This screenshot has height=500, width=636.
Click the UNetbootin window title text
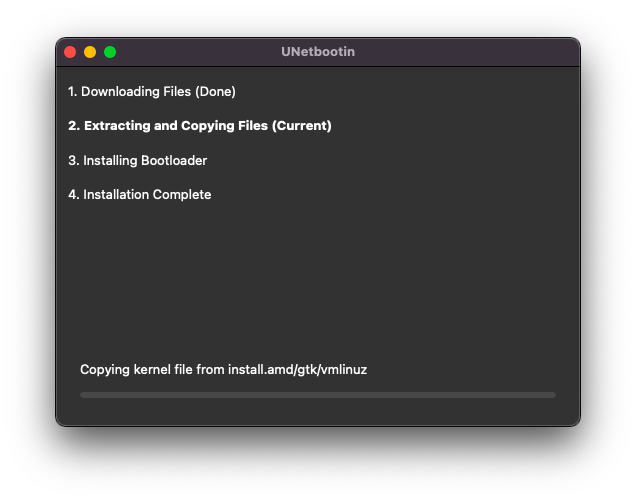pyautogui.click(x=318, y=52)
